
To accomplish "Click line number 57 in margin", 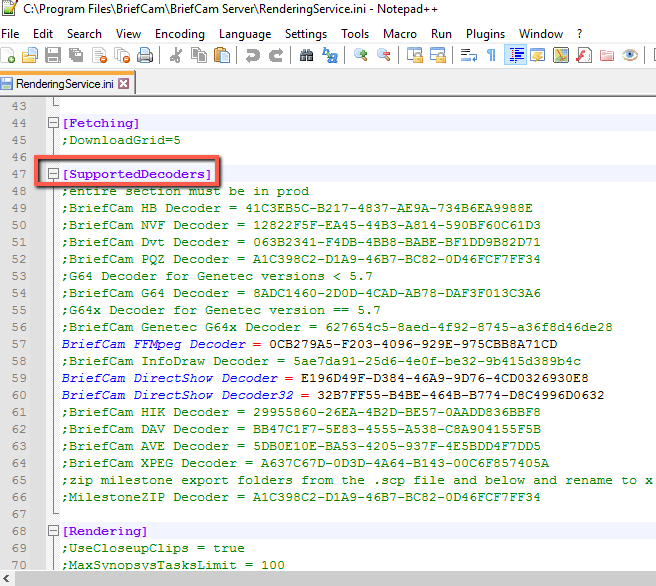I will point(19,344).
